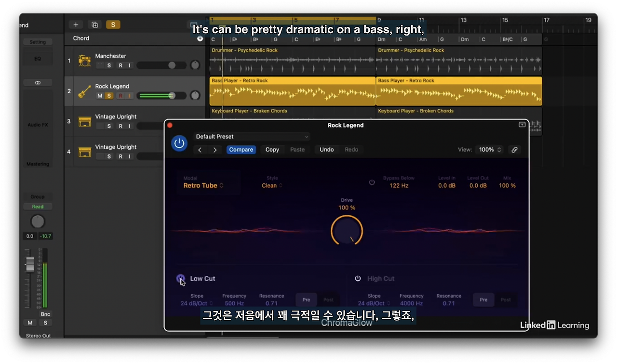Click the add new track plus button
The height and width of the screenshot is (364, 617).
(76, 25)
